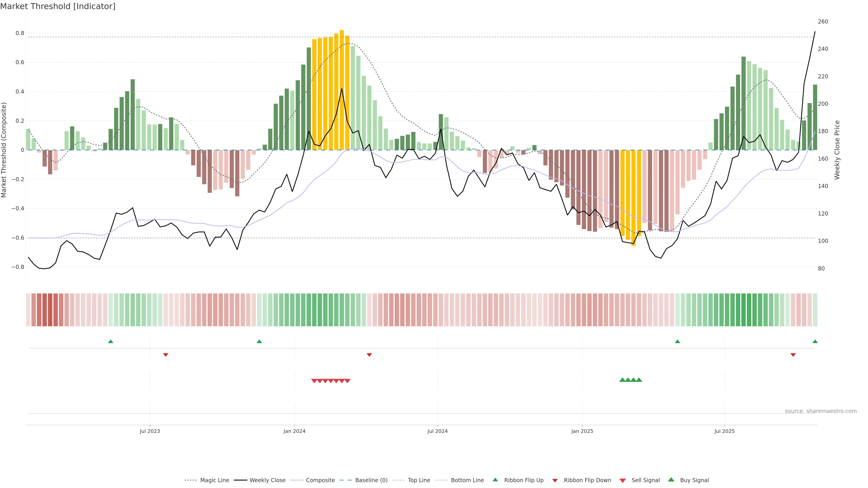This screenshot has width=868, height=488.
Task: Click Top Line legend item
Action: (x=419, y=480)
